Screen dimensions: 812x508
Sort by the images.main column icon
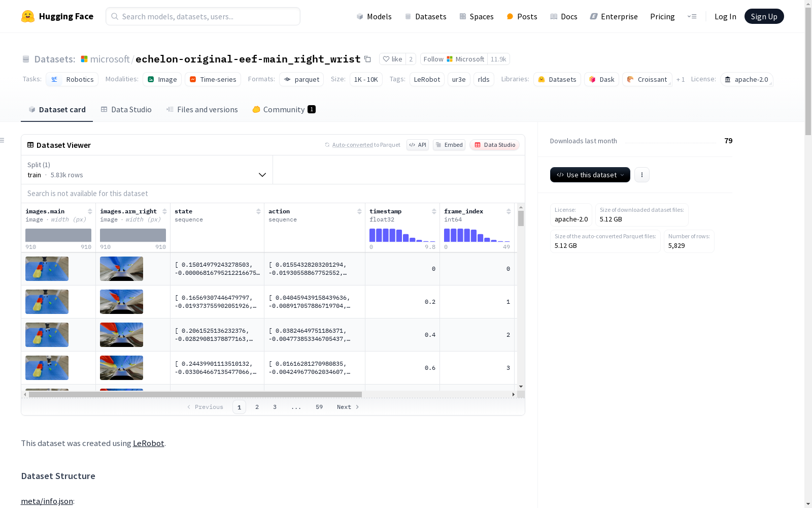pos(90,211)
